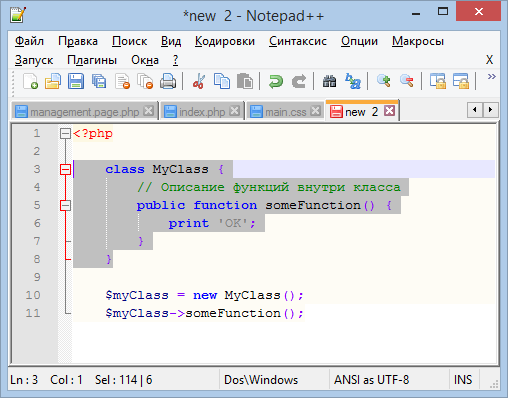Click line number 10 in the margin
This screenshot has width=508, height=398.
point(33,295)
